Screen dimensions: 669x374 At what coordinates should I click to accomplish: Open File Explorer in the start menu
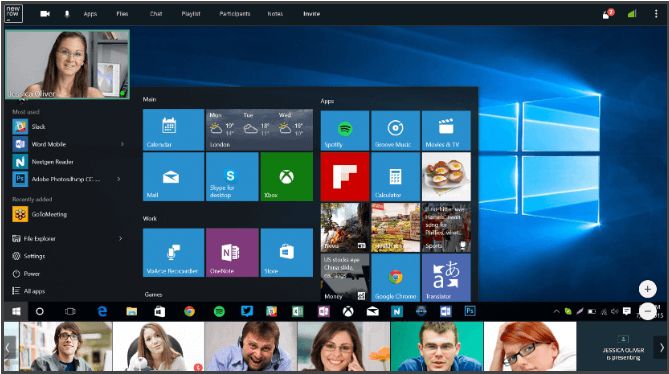(x=34, y=239)
